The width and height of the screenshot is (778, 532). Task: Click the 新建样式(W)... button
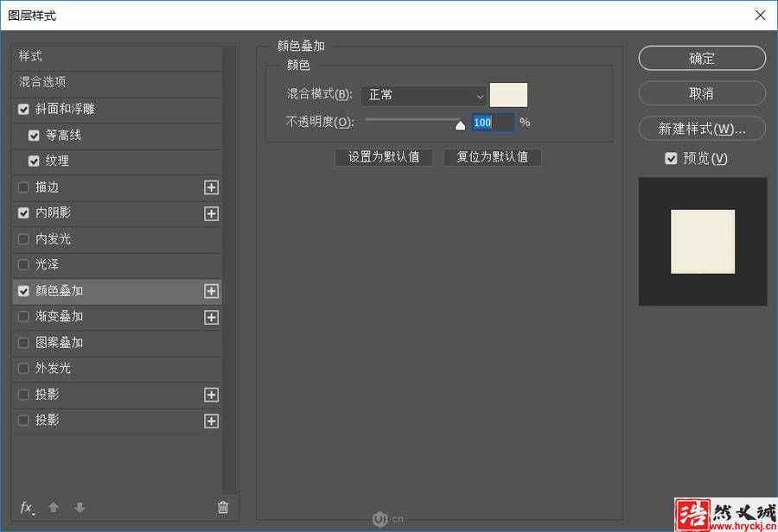click(702, 129)
